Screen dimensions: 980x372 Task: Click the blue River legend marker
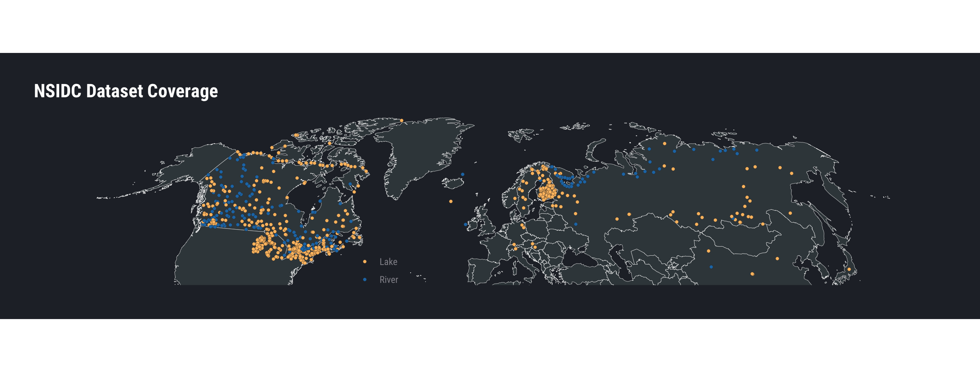click(x=365, y=280)
